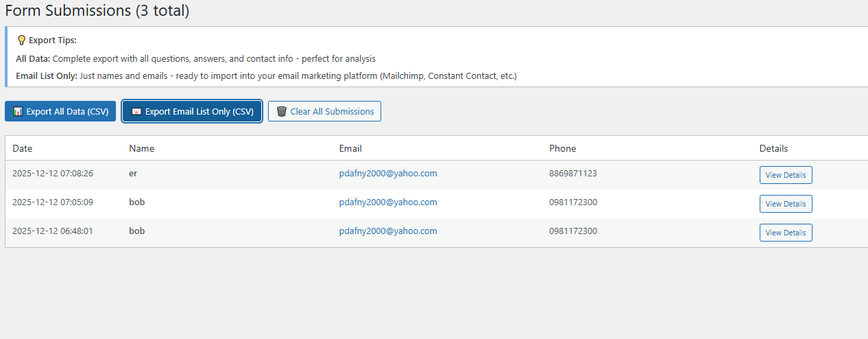This screenshot has width=868, height=339.
Task: Export all data as CSV
Action: point(60,112)
